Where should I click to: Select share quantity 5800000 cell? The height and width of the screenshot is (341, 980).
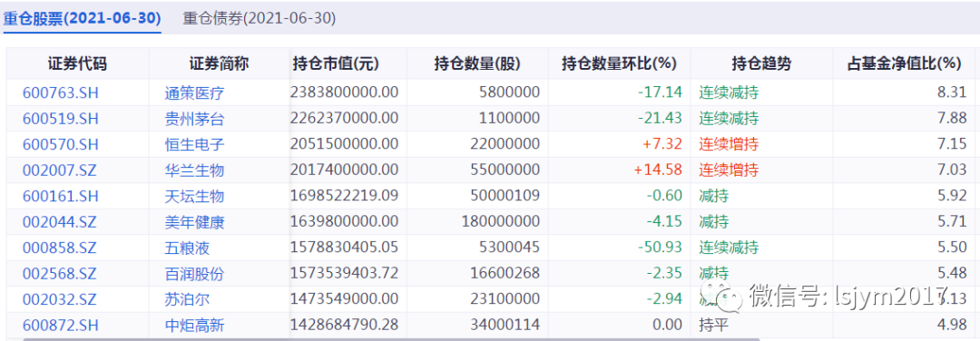(x=509, y=93)
